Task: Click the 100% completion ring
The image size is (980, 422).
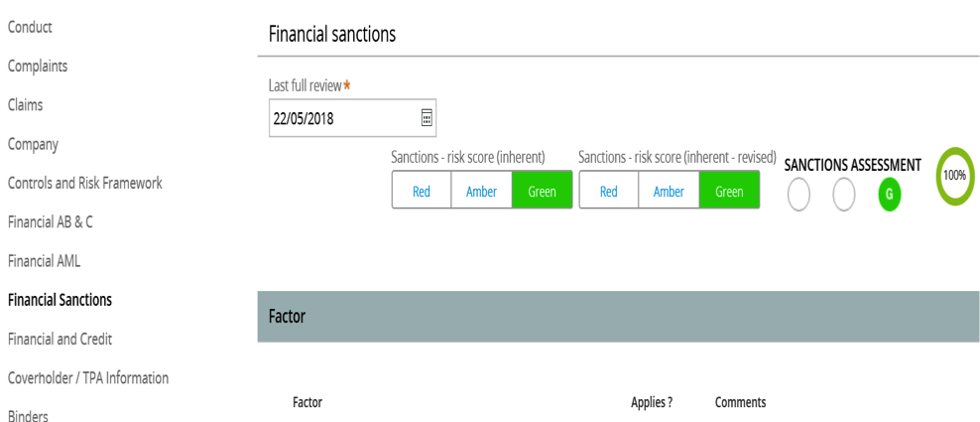Action: pos(955,176)
